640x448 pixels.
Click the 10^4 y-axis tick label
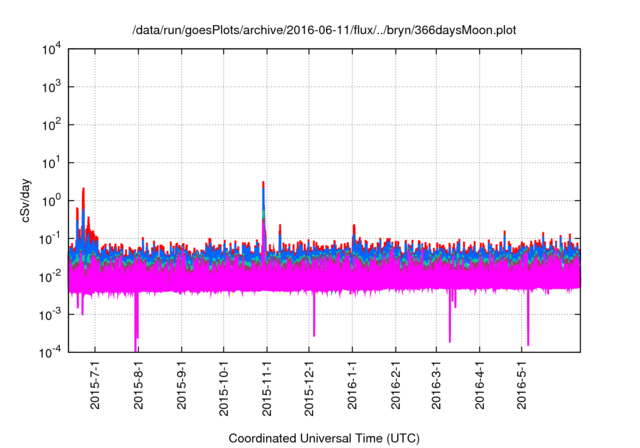point(51,50)
